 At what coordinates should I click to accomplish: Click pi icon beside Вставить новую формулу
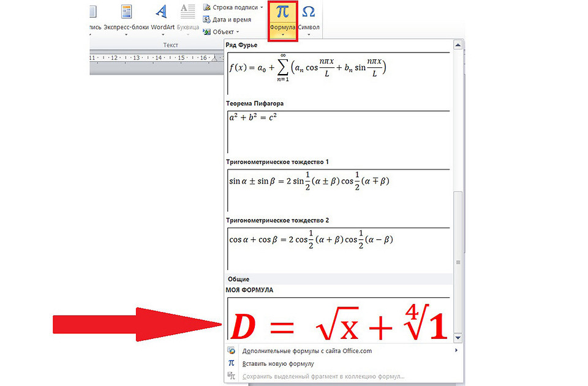click(x=231, y=363)
